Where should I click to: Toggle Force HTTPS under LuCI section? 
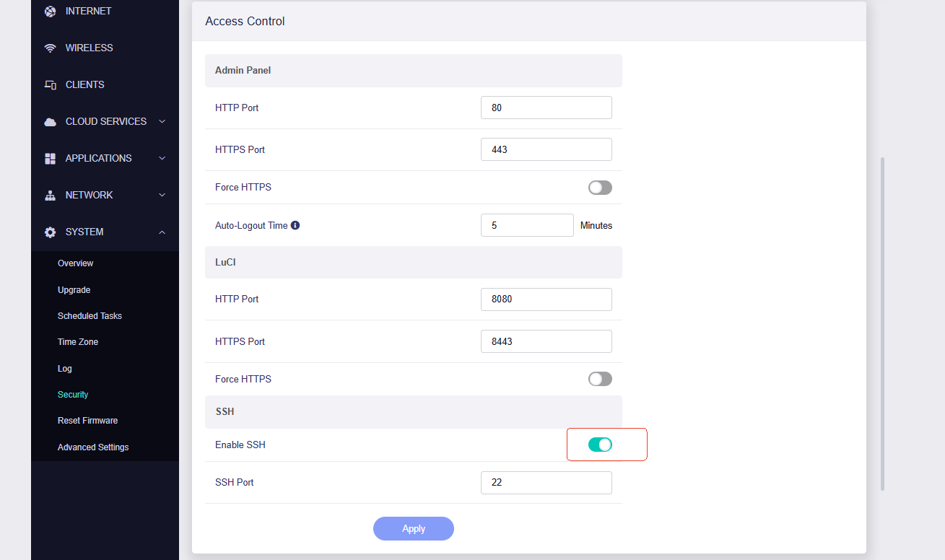point(600,379)
